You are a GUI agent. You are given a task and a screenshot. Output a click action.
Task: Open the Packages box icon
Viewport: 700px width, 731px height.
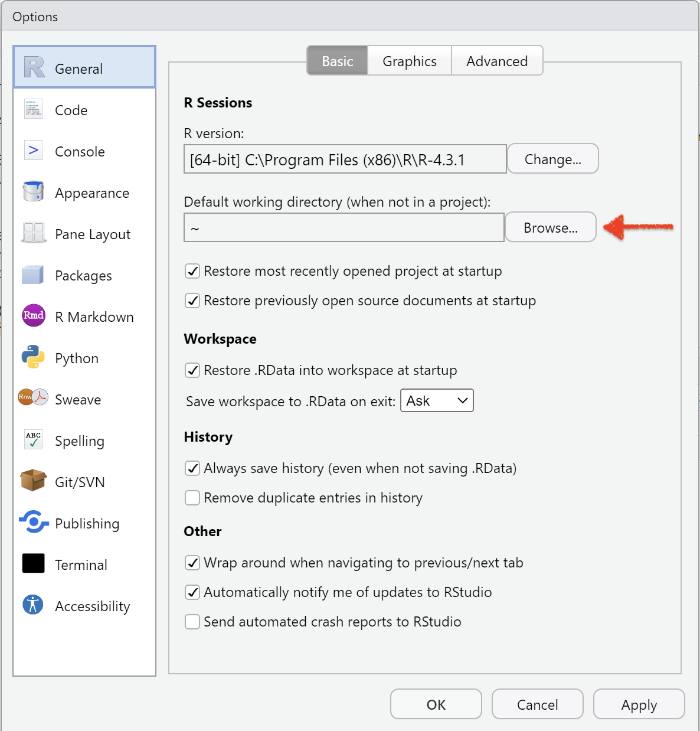(33, 275)
